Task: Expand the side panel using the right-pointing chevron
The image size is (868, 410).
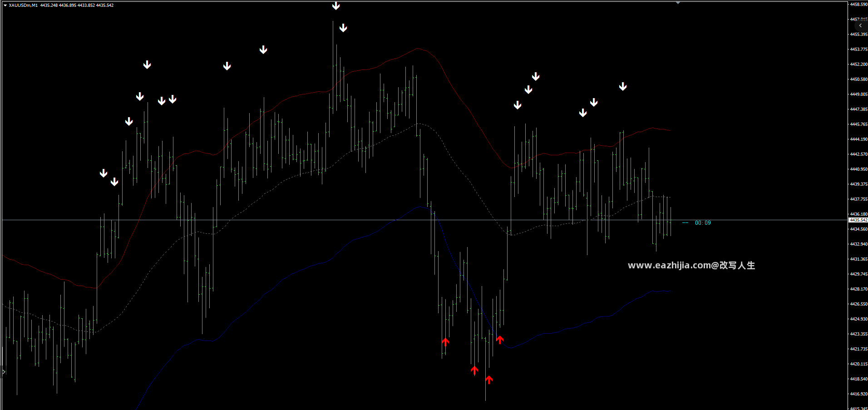Action: tap(4, 372)
